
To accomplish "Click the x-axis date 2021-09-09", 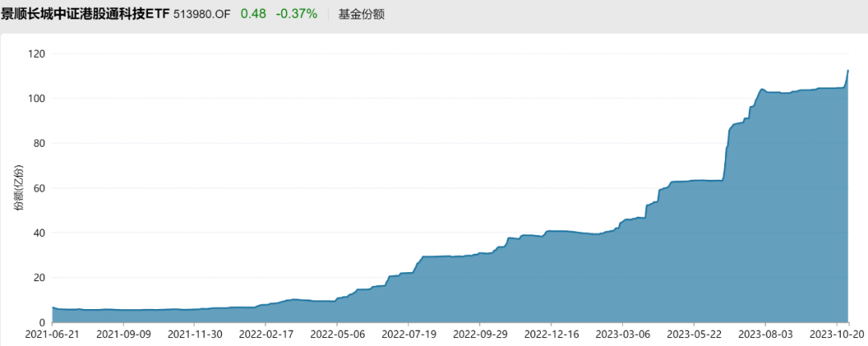I will tap(123, 335).
